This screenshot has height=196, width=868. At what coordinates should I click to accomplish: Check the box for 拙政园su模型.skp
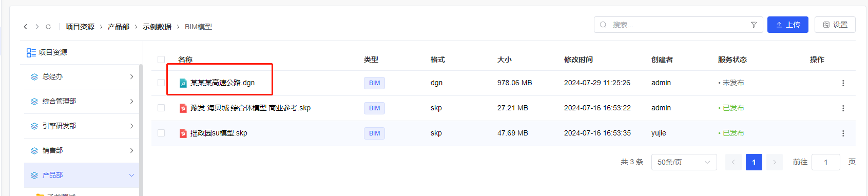[x=161, y=133]
